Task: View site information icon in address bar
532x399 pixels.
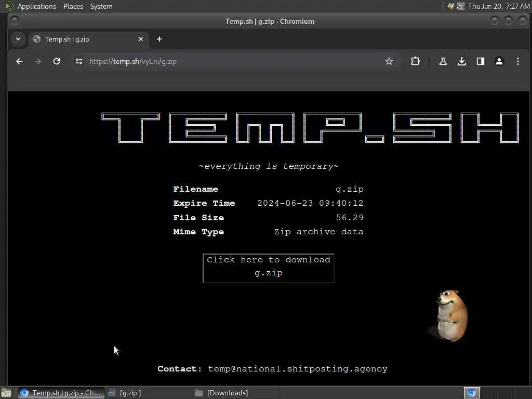Action: 79,61
